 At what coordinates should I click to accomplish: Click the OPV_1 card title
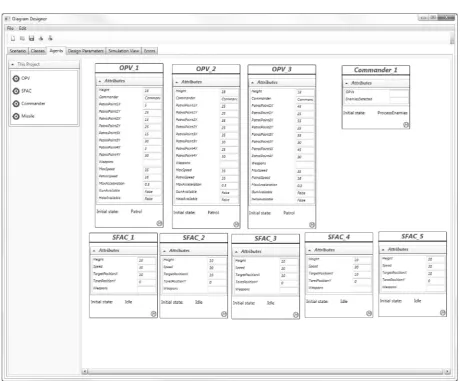129,68
